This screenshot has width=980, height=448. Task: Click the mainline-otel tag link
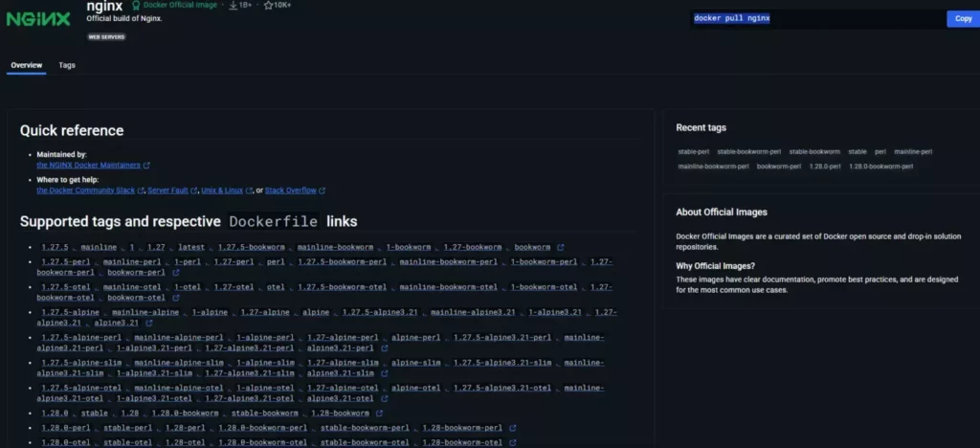(132, 287)
